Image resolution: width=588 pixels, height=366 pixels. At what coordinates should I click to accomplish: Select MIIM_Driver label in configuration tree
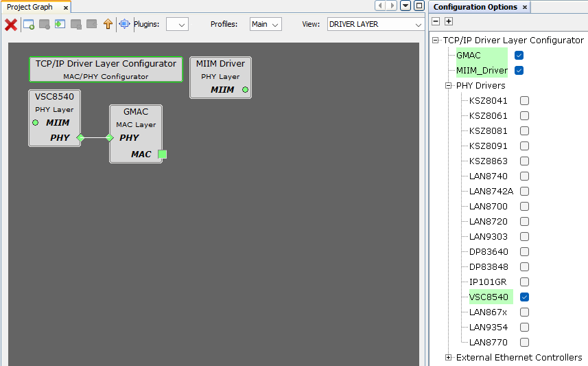tap(482, 70)
